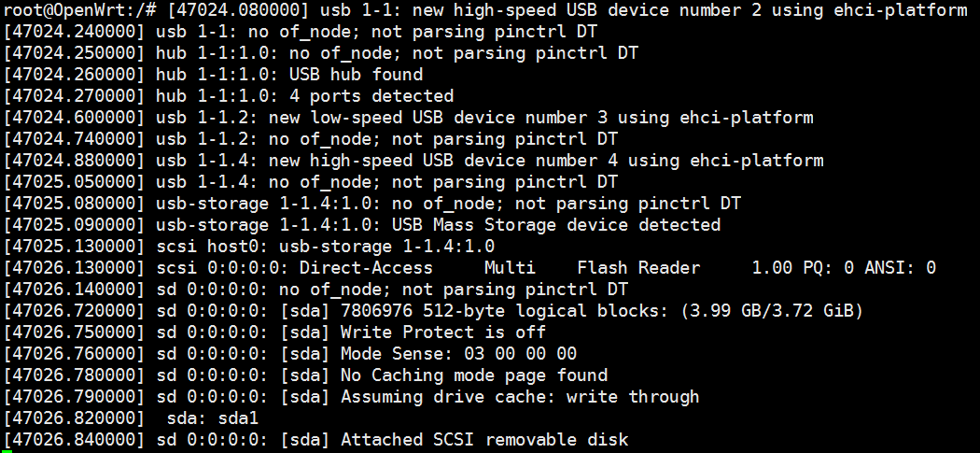
Task: Click the 'Write Protect is off' line
Action: point(442,333)
